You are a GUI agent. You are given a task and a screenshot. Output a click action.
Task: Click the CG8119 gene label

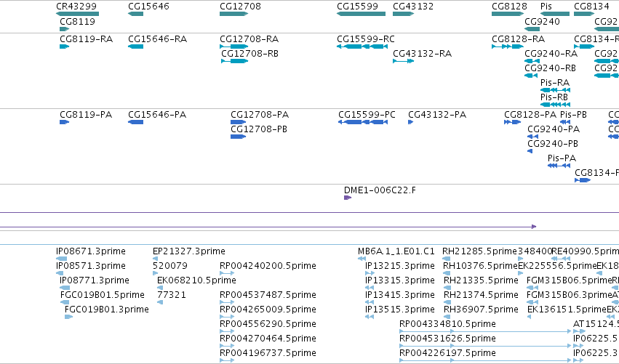click(x=77, y=21)
